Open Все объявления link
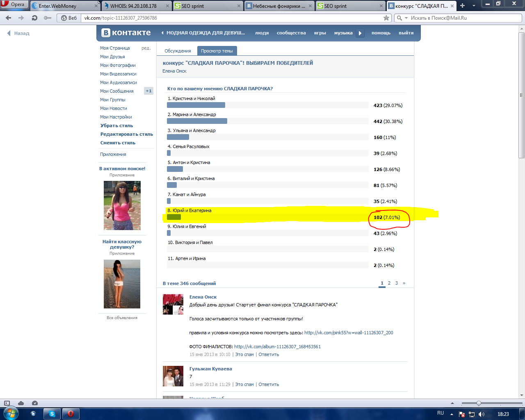Screen dimensions: 525x420 click(x=122, y=318)
